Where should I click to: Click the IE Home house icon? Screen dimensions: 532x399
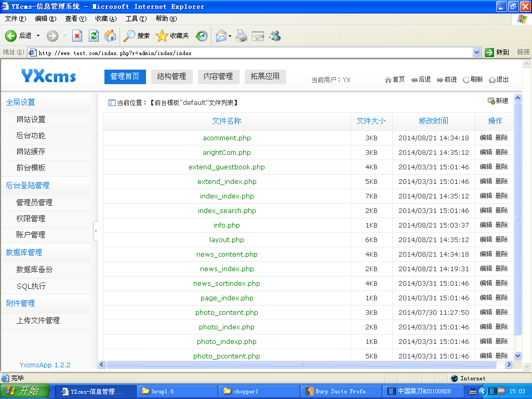point(110,36)
